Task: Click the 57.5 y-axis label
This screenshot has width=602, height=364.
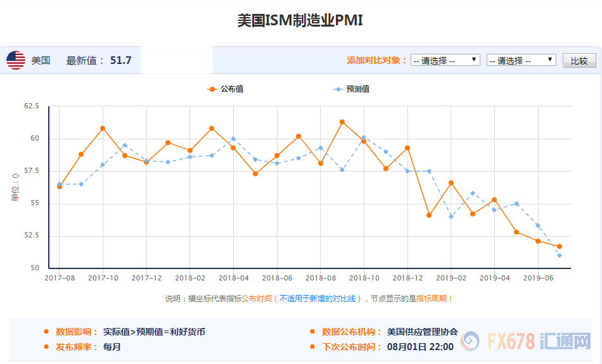Action: pyautogui.click(x=32, y=170)
